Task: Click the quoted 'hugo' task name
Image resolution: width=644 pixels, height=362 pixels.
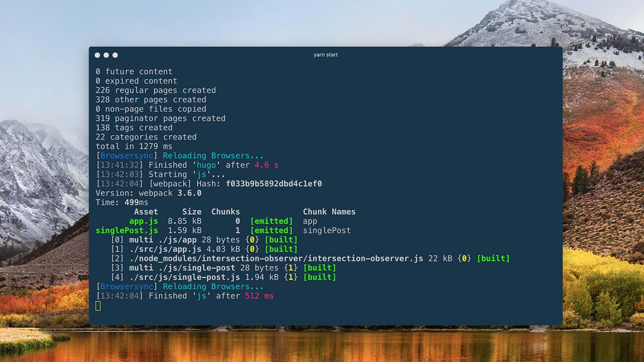Action: coord(207,165)
